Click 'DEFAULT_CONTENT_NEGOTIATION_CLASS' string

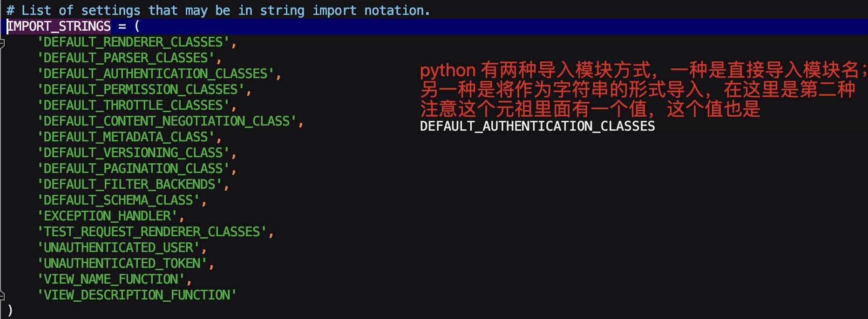click(167, 121)
